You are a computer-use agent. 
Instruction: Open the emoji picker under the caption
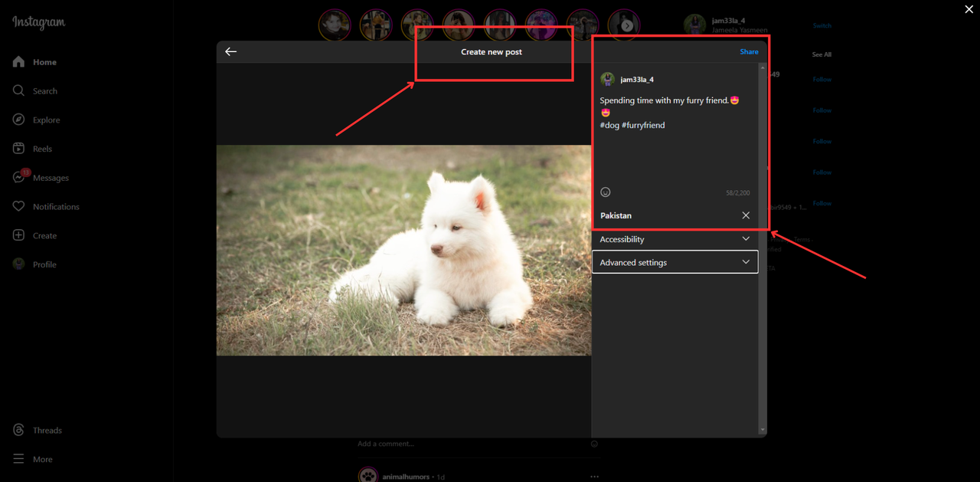tap(606, 192)
